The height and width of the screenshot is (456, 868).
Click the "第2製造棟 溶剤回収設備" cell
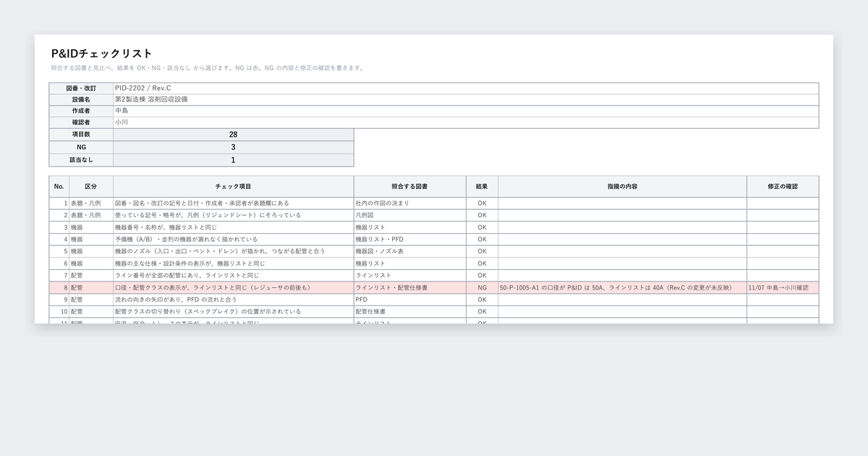466,100
